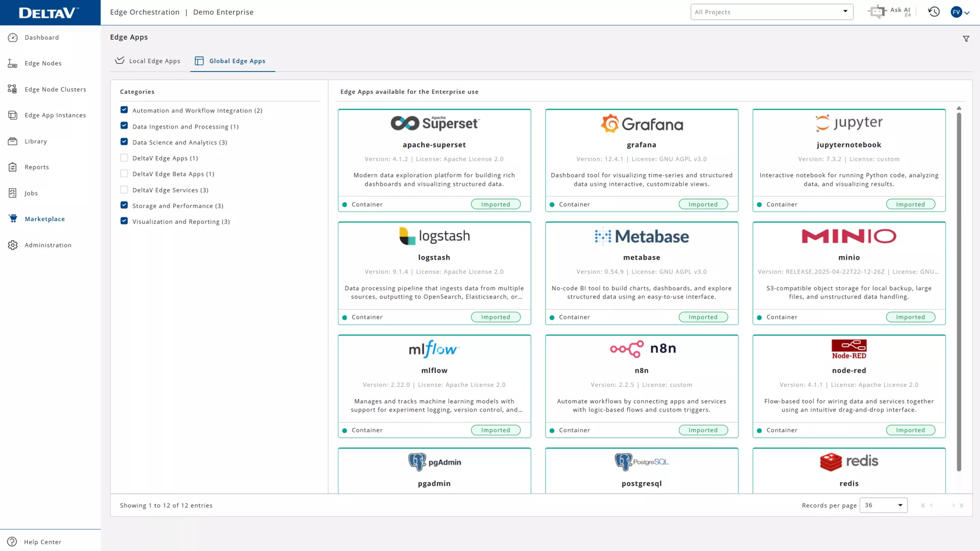
Task: Select Edge Nodes in the sidebar
Action: pyautogui.click(x=43, y=63)
